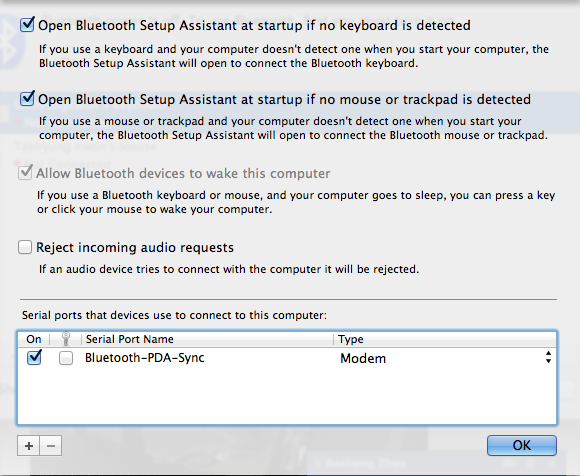Click the On column header
The image size is (580, 476).
pos(34,339)
